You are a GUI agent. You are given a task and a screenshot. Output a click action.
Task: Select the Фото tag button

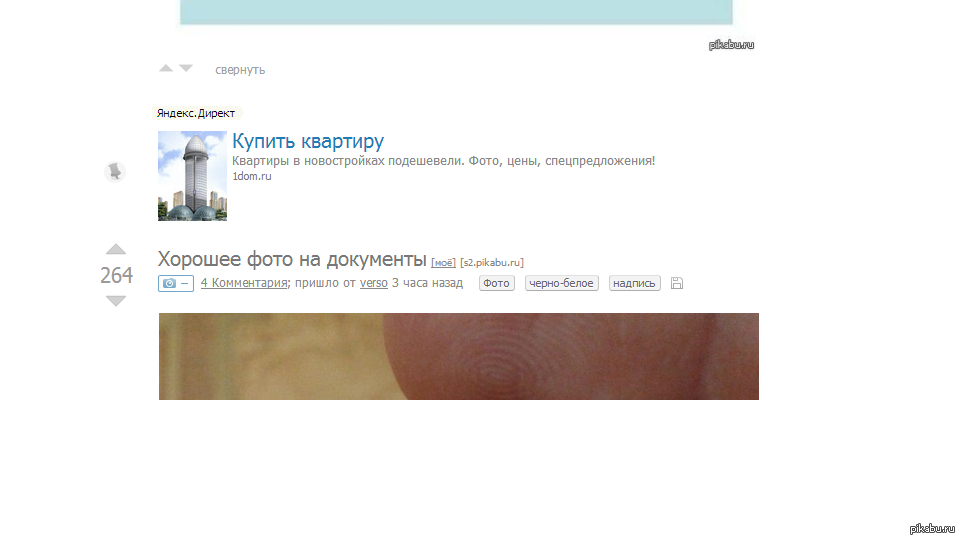(496, 284)
